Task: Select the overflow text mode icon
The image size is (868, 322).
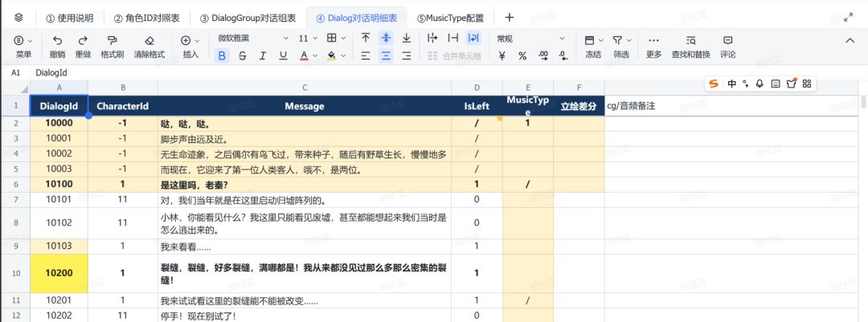Action: click(x=432, y=39)
